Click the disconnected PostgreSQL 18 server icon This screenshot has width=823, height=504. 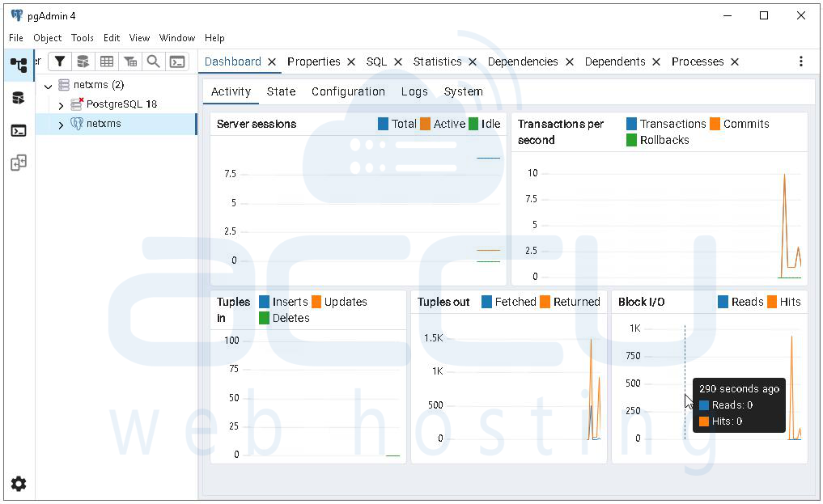click(77, 104)
